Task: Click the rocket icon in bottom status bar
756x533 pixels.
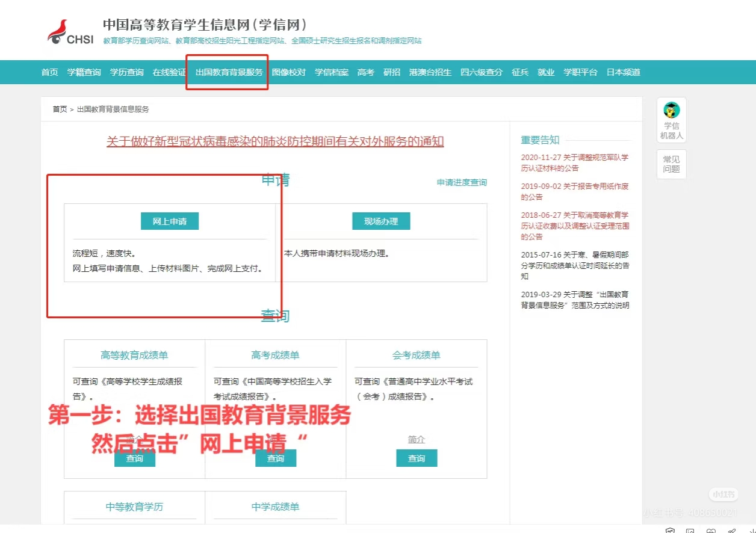Action: coord(731,531)
